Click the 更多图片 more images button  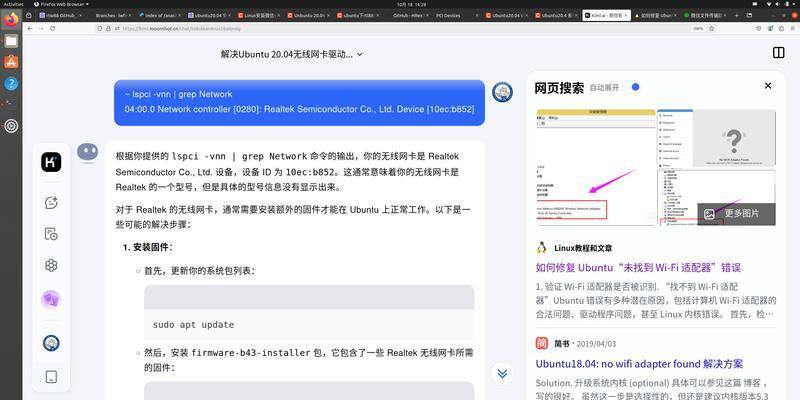click(x=736, y=214)
